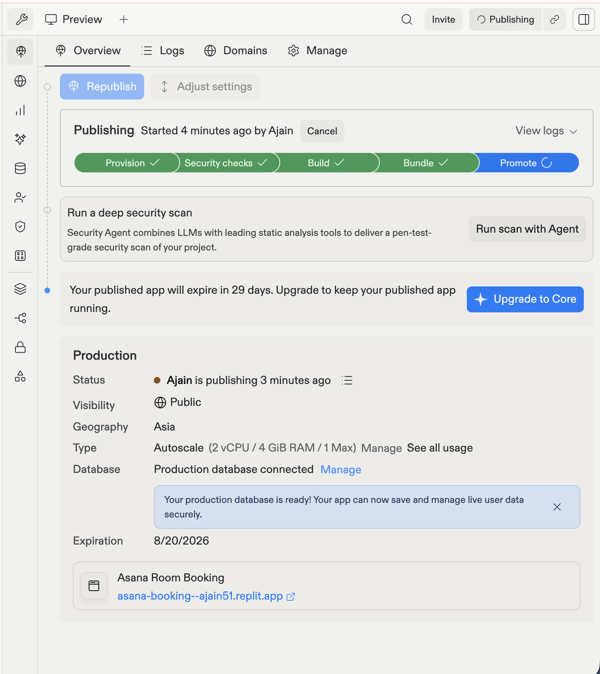Expand View logs dropdown

[x=546, y=131]
